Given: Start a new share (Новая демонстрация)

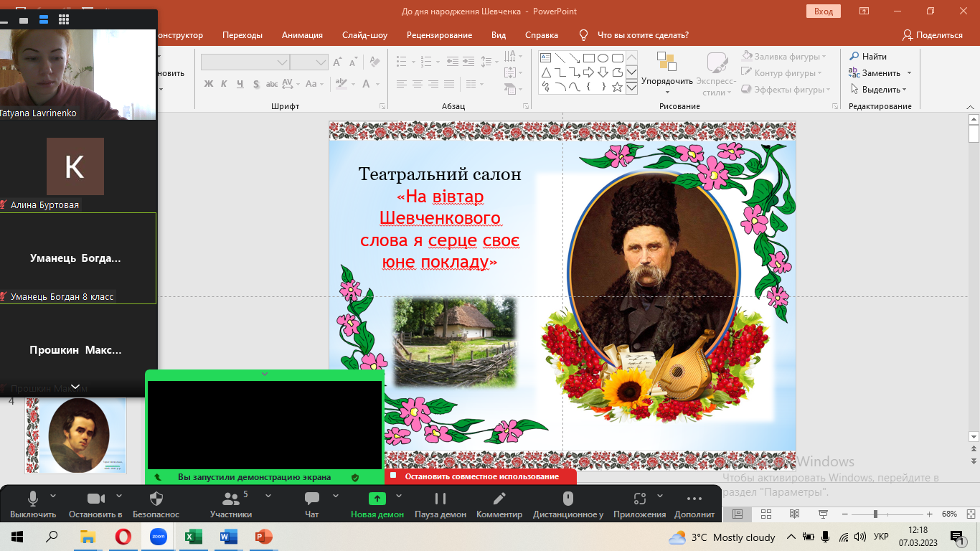Looking at the screenshot, I should [377, 504].
